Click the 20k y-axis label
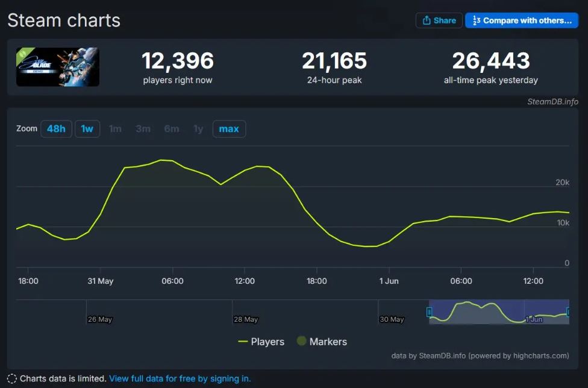The width and height of the screenshot is (588, 388). tap(562, 182)
